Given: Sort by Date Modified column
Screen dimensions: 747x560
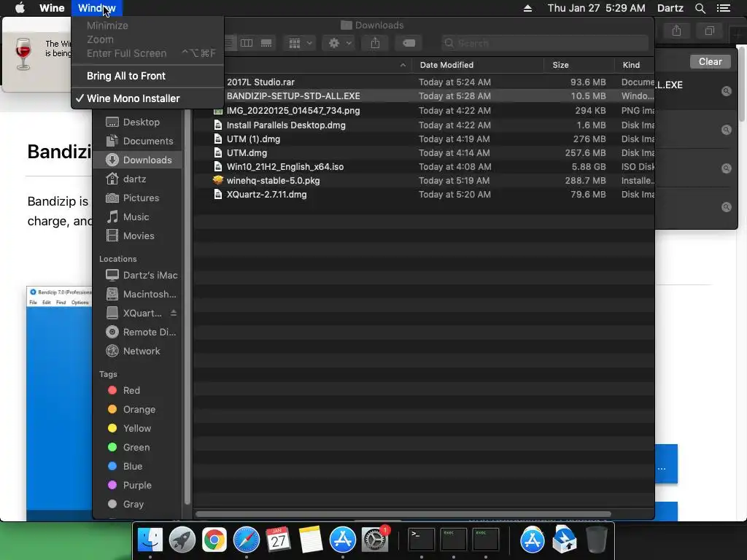Looking at the screenshot, I should 447,65.
